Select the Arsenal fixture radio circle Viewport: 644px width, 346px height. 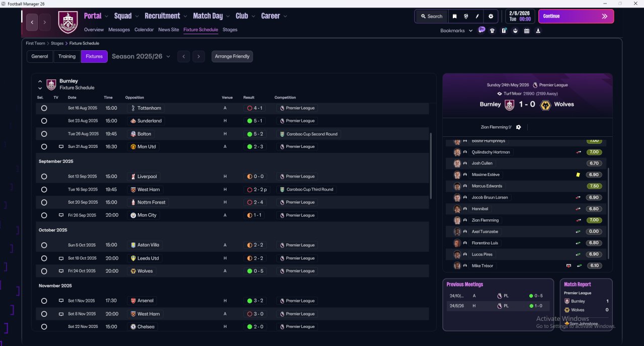(x=44, y=301)
